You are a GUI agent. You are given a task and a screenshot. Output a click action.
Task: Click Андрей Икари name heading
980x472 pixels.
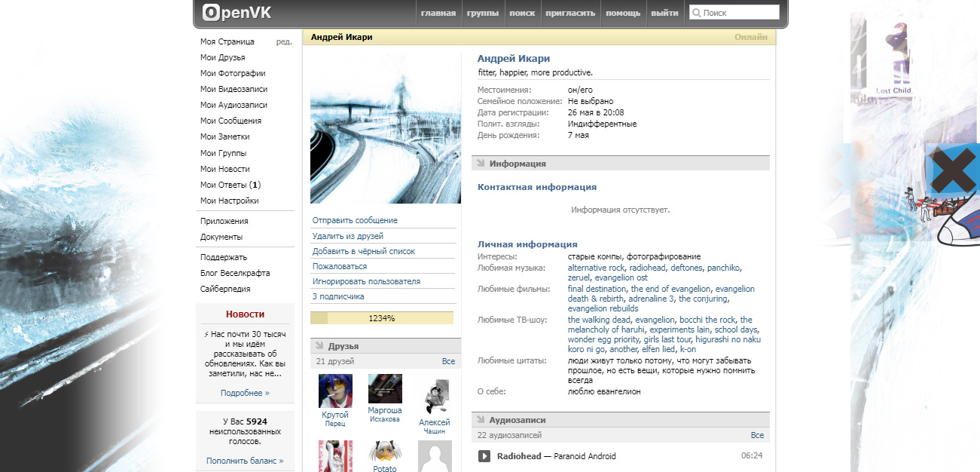[514, 58]
